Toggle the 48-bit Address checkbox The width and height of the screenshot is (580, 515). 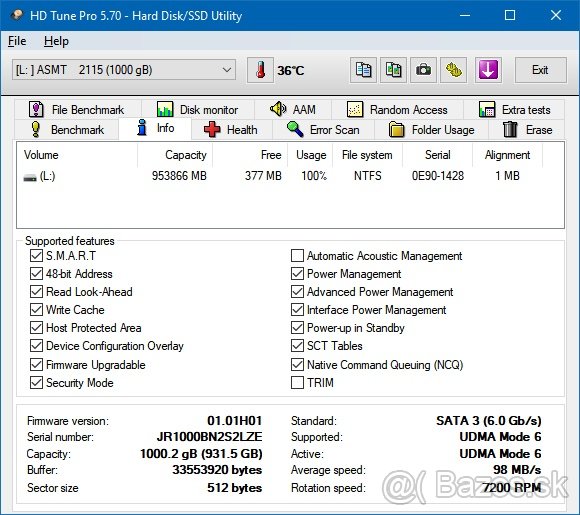pos(36,274)
